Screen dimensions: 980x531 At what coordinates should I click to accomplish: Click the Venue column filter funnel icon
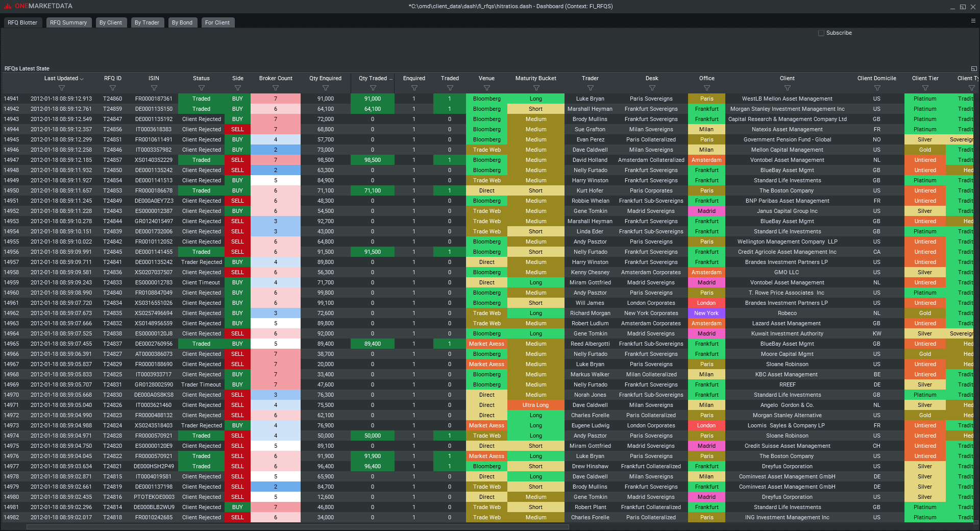tap(486, 88)
